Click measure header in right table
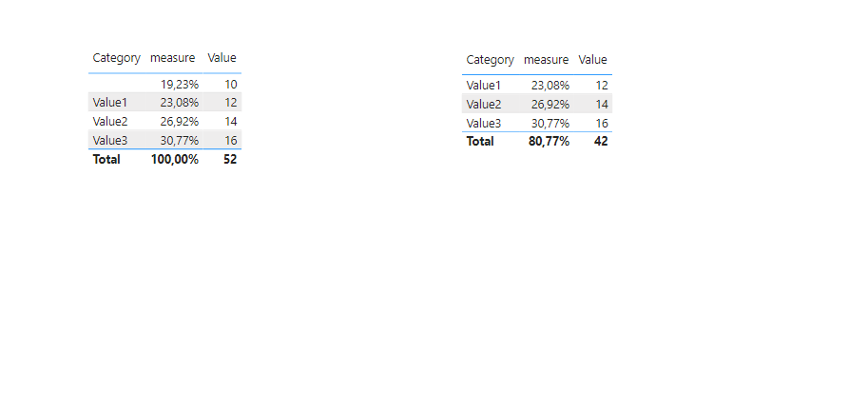Image resolution: width=868 pixels, height=412 pixels. (547, 59)
